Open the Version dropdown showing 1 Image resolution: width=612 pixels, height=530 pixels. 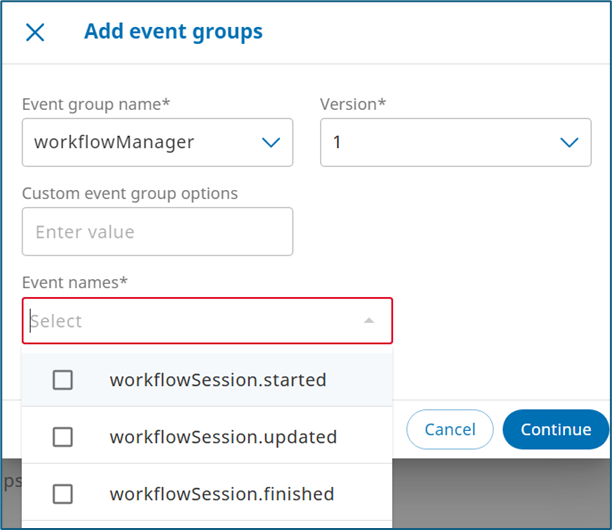440,142
